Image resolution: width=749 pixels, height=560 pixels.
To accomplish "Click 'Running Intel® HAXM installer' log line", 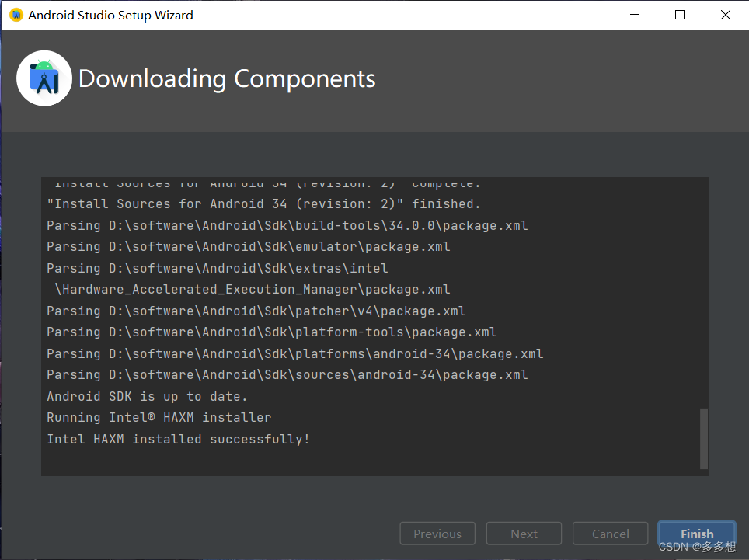I will tap(159, 417).
